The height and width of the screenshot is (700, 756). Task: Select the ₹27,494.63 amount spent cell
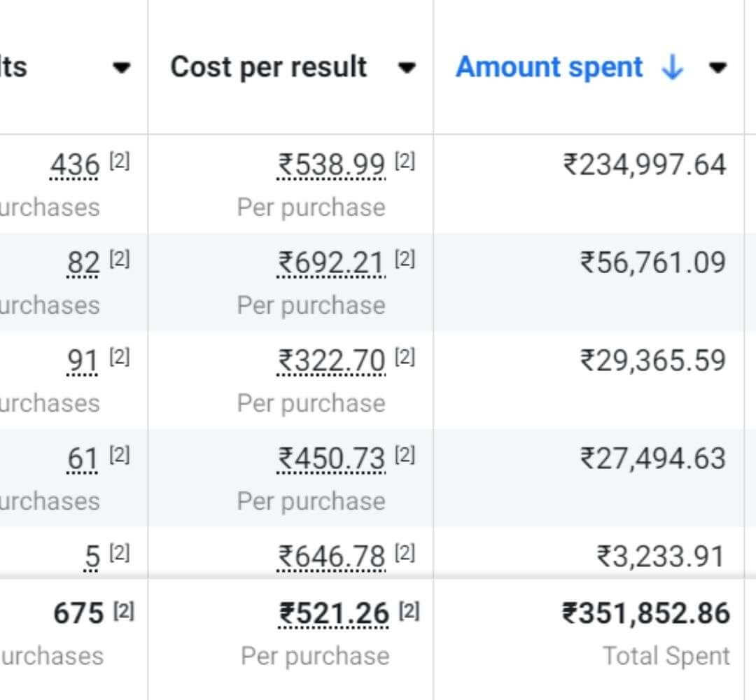653,458
